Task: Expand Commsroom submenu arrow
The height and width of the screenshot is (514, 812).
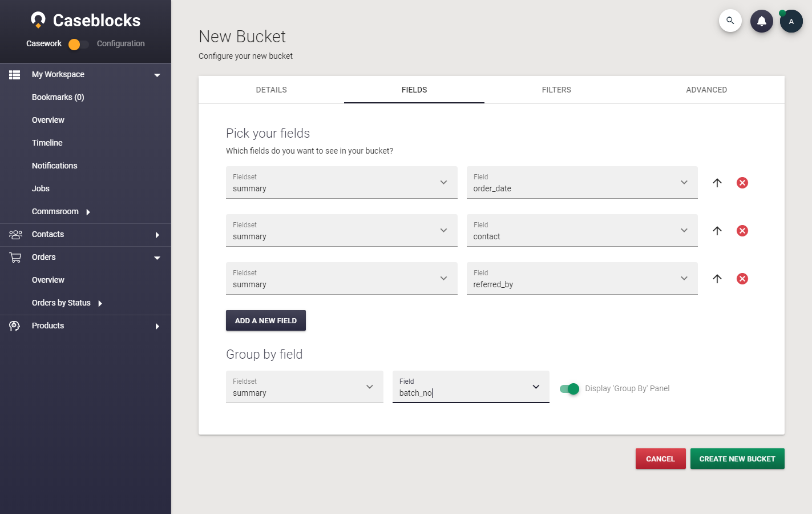Action: click(x=88, y=212)
